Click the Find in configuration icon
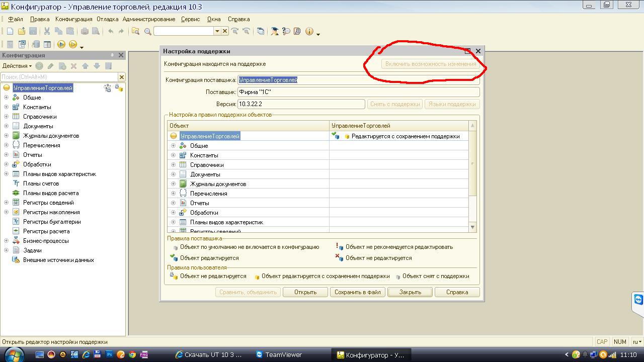The image size is (644, 362). pos(136,31)
